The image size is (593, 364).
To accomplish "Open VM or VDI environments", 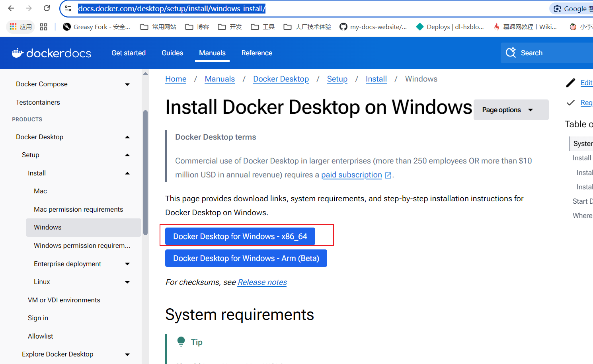I will (64, 300).
